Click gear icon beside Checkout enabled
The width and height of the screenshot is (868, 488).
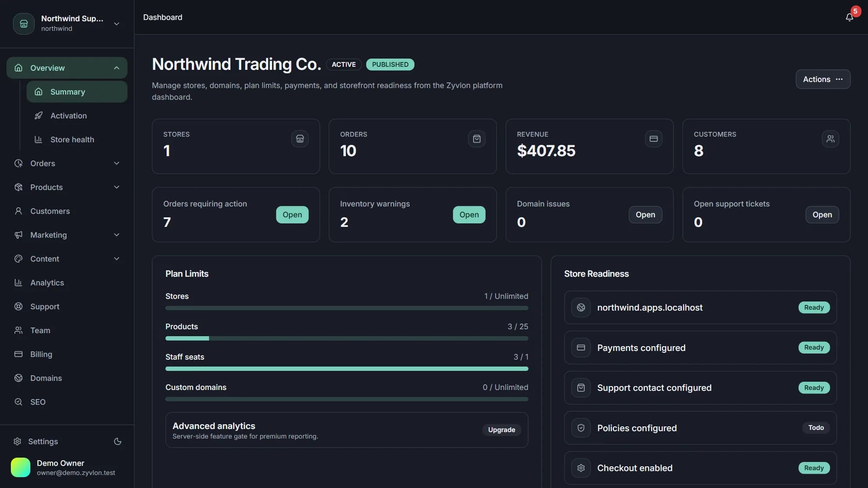581,468
